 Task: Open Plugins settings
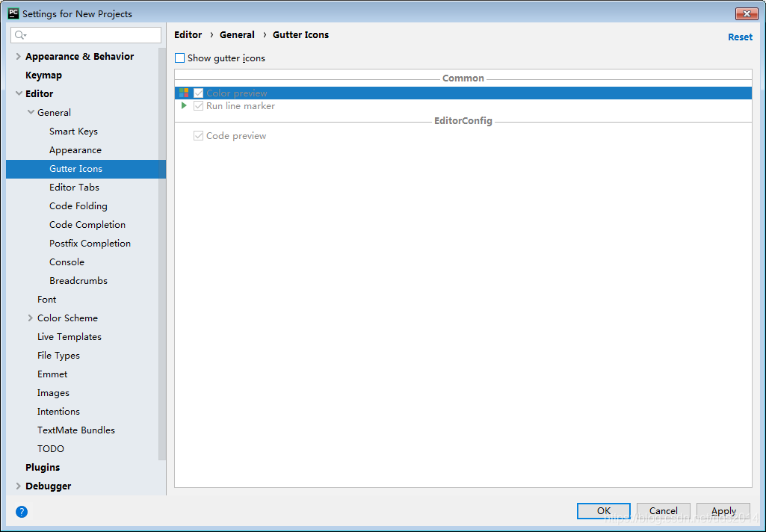pyautogui.click(x=43, y=468)
